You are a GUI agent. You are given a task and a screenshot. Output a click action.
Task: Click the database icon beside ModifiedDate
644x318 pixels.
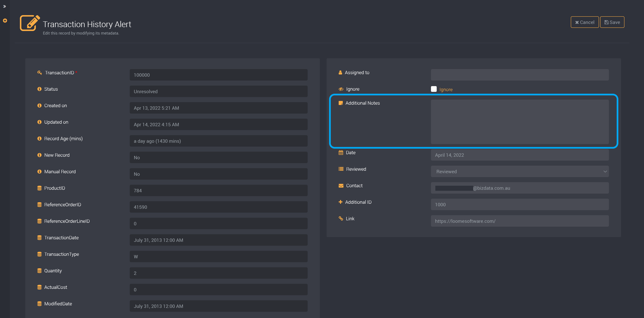[39, 304]
